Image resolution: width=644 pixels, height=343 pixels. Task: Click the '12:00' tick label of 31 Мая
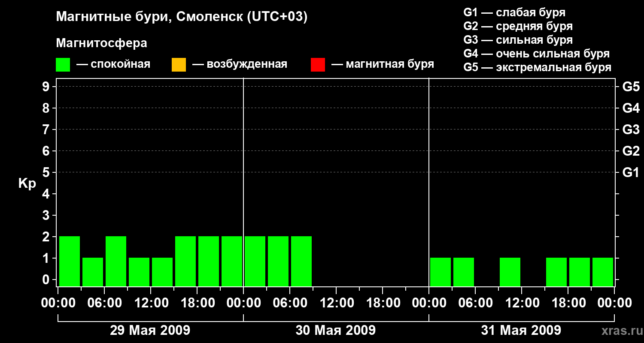click(x=522, y=303)
